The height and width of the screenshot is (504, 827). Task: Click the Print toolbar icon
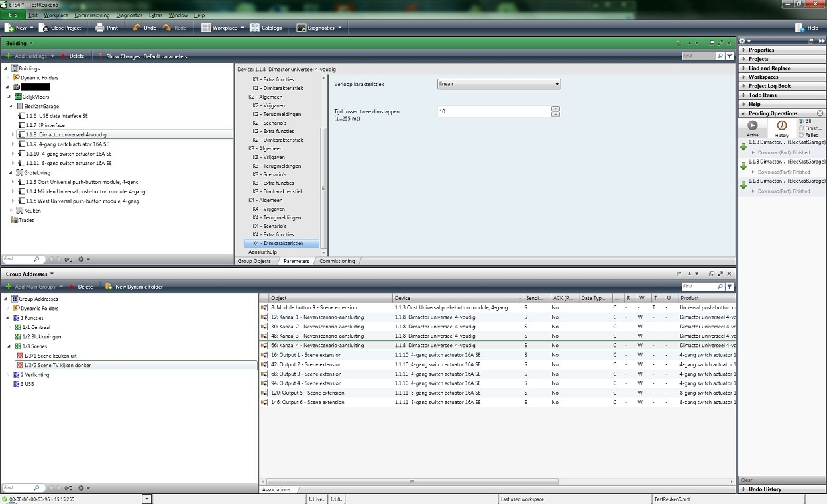click(99, 28)
